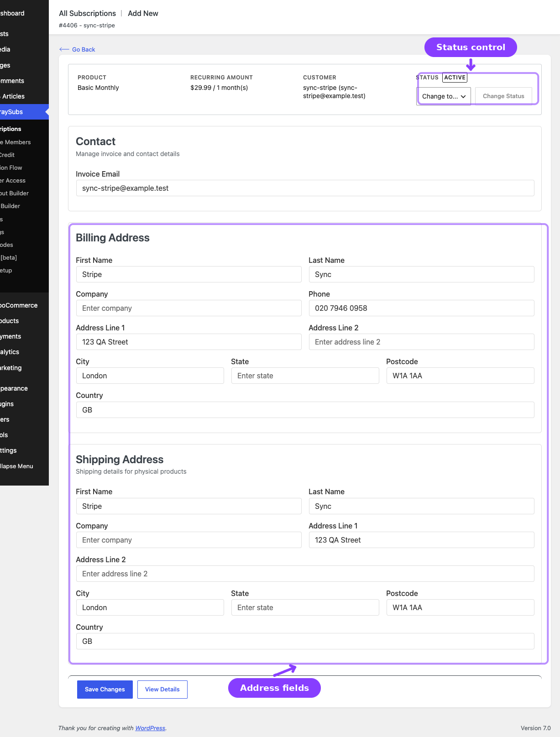This screenshot has height=737, width=560.
Task: Click the ACTIVE status badge
Action: tap(455, 78)
